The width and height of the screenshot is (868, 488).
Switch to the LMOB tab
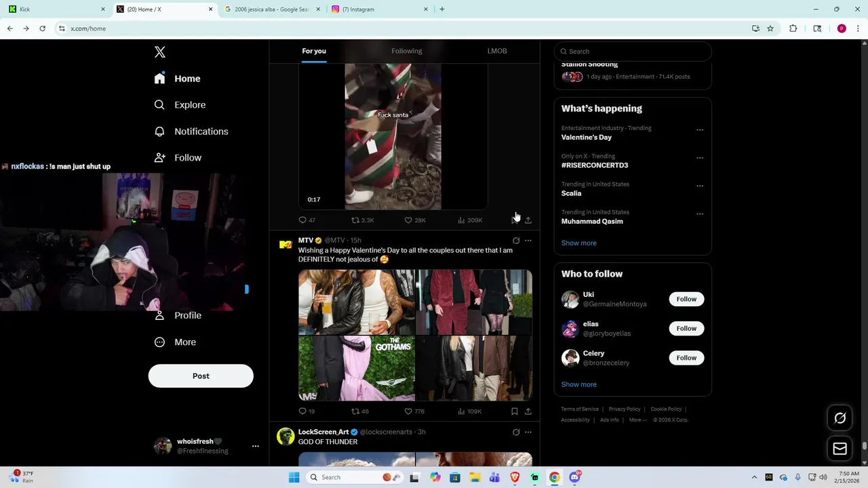497,51
